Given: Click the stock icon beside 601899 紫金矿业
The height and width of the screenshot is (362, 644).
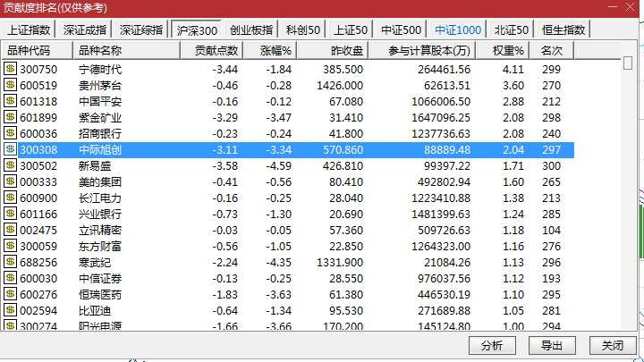Looking at the screenshot, I should (10, 116).
